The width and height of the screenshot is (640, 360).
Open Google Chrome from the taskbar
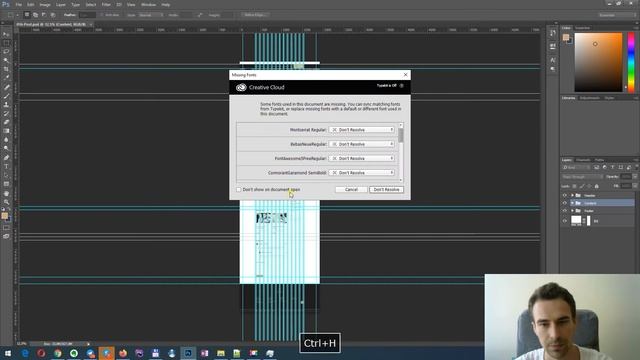point(58,353)
